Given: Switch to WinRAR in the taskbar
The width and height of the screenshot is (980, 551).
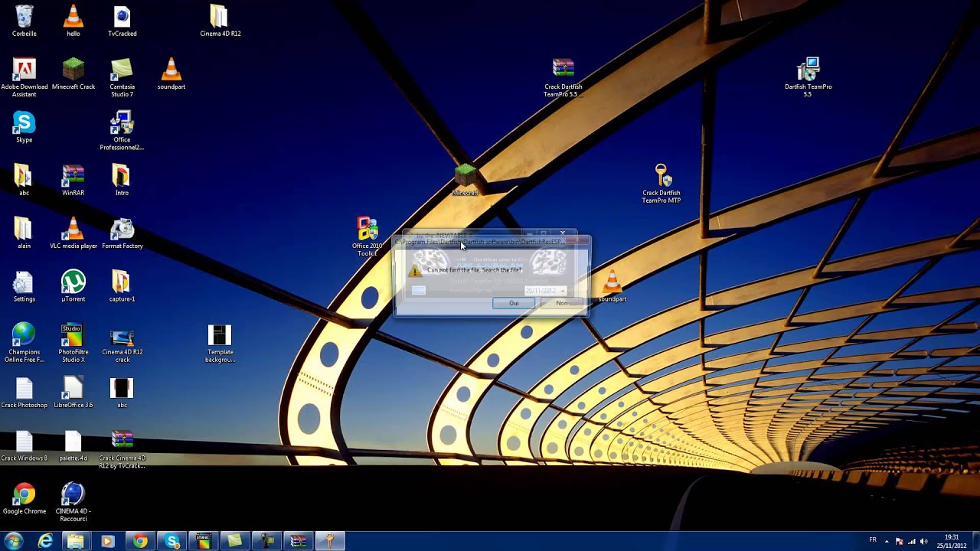Looking at the screenshot, I should point(299,541).
